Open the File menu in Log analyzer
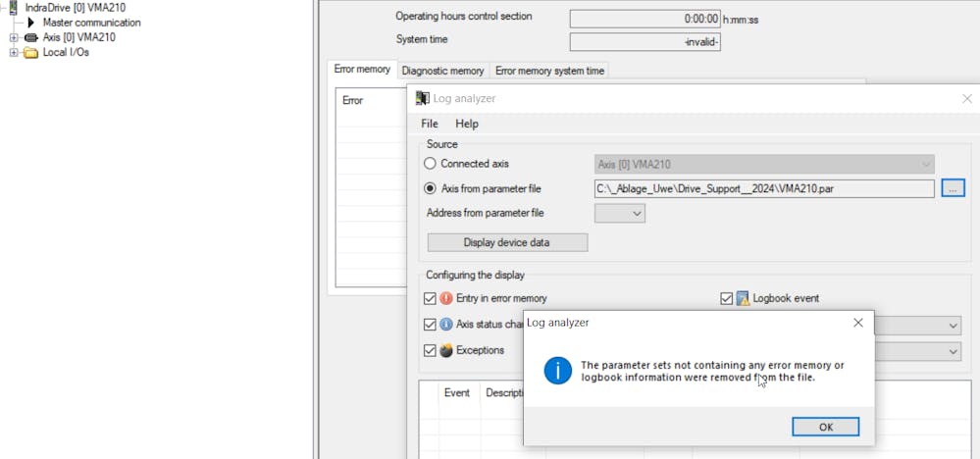Image resolution: width=980 pixels, height=459 pixels. (x=430, y=124)
